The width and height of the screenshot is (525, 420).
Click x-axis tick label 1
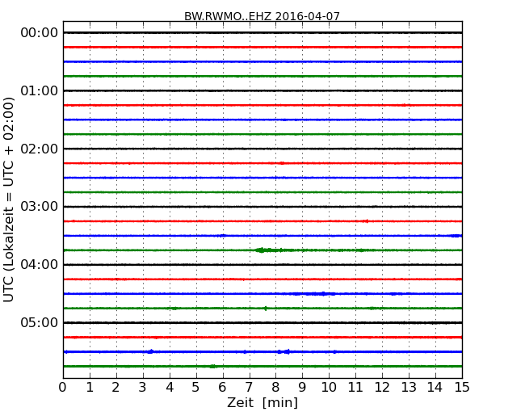90,388
